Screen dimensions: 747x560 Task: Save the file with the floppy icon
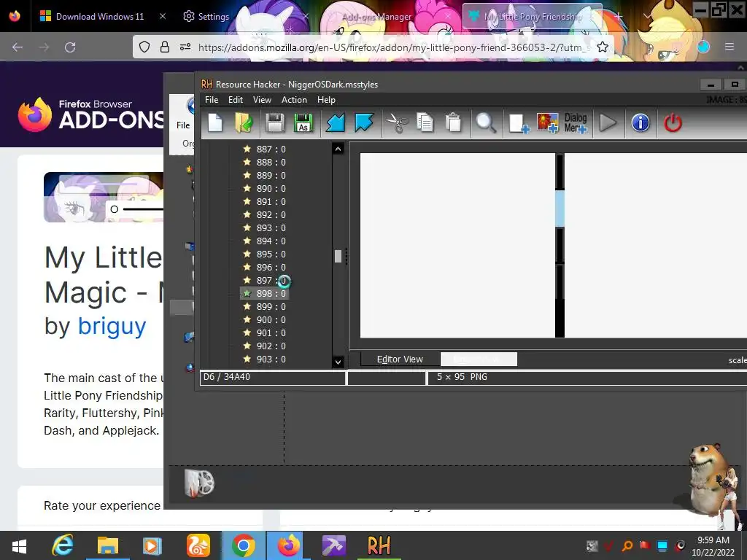coord(275,122)
